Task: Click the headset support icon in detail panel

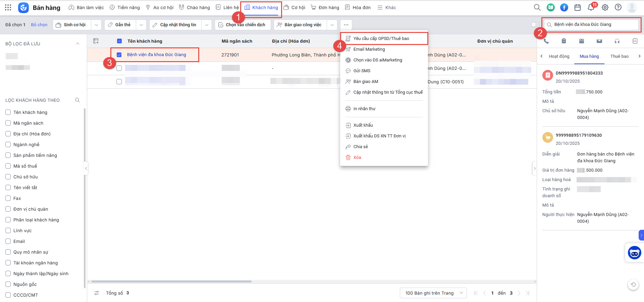Action: pyautogui.click(x=617, y=41)
